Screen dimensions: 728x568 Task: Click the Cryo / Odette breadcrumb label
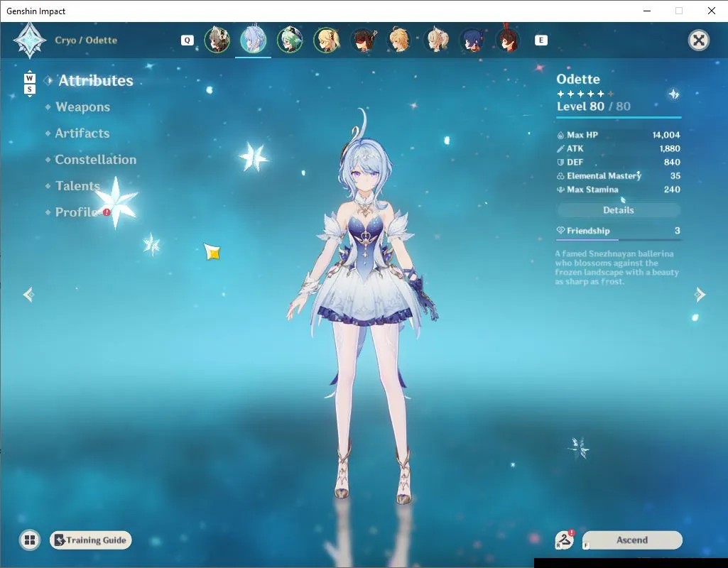[x=86, y=40]
